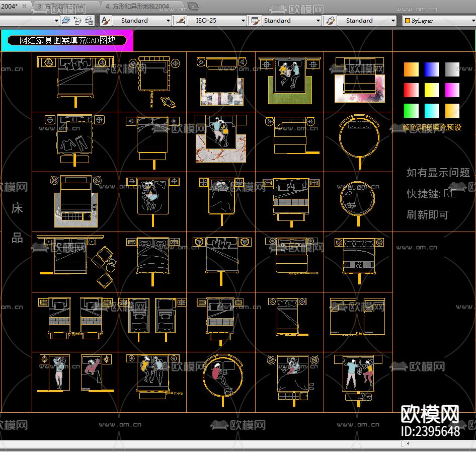The width and height of the screenshot is (476, 452).
Task: Click the text 刷新即可
Action: tap(427, 215)
